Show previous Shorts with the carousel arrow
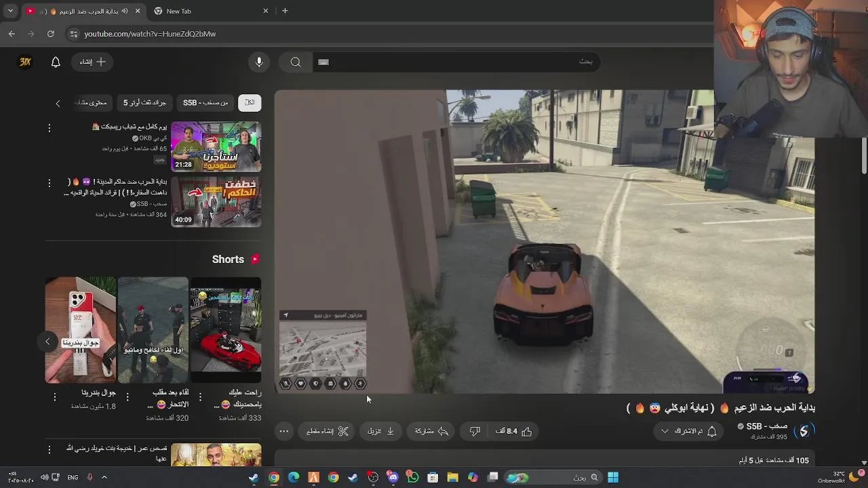 pyautogui.click(x=47, y=341)
